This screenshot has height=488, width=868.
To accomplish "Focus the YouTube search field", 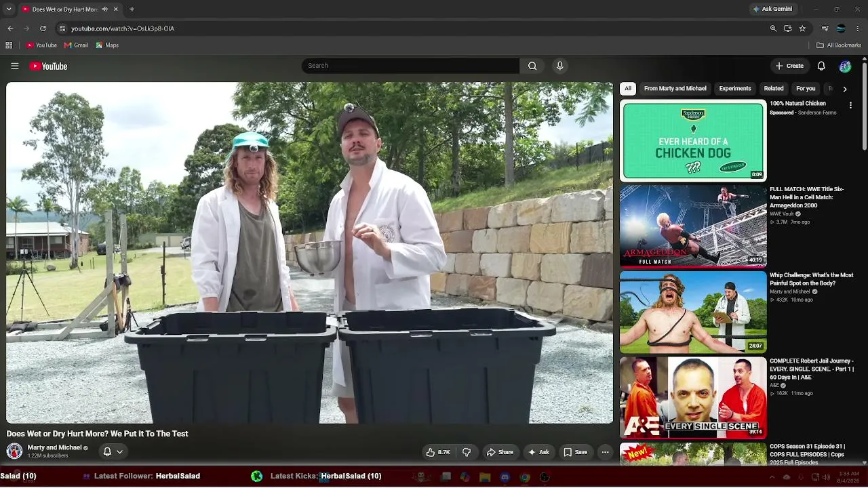I will coord(410,66).
